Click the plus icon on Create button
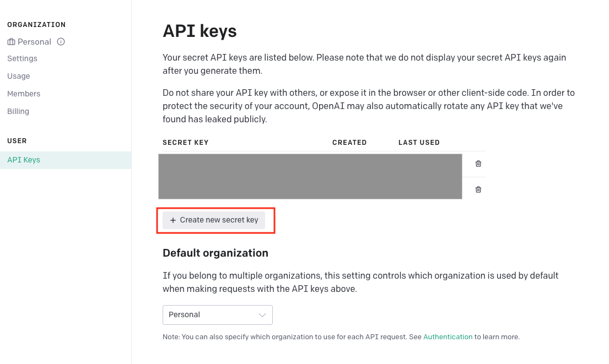609x364 pixels. tap(173, 220)
